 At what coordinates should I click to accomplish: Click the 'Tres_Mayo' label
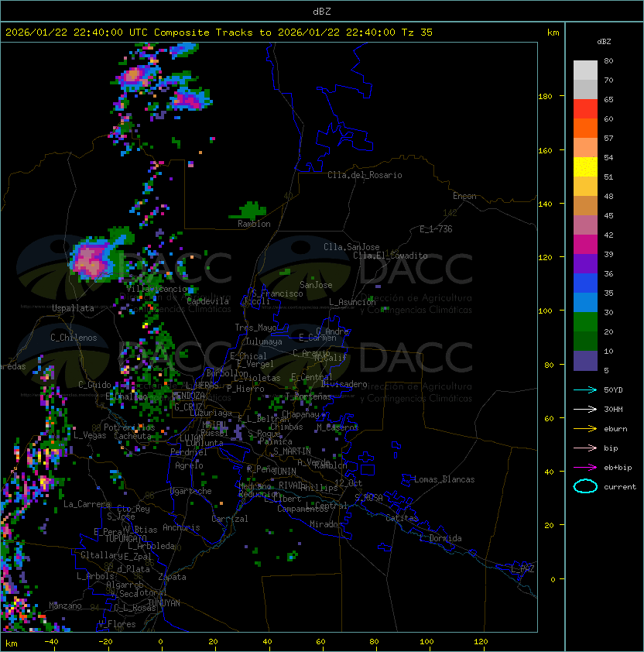255,328
